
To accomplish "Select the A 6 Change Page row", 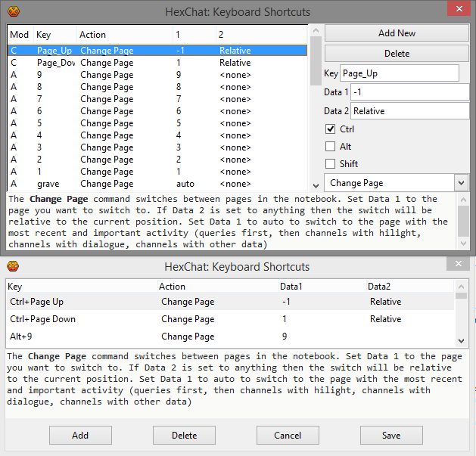I will pyautogui.click(x=157, y=111).
